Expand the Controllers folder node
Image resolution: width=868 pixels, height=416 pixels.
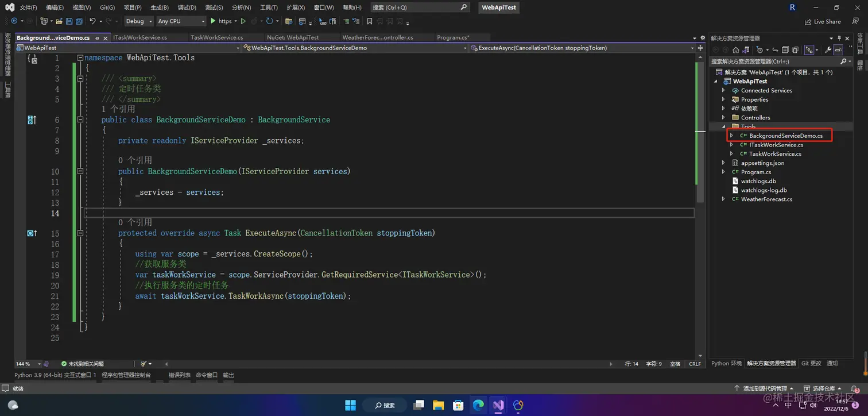pos(723,117)
